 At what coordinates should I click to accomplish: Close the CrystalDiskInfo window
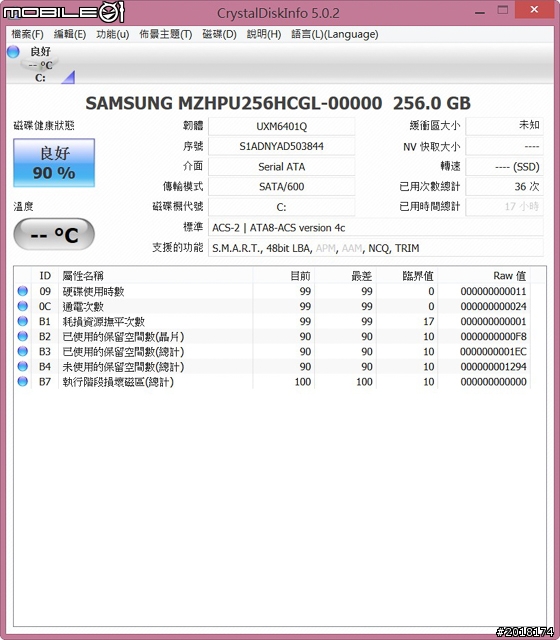point(534,10)
